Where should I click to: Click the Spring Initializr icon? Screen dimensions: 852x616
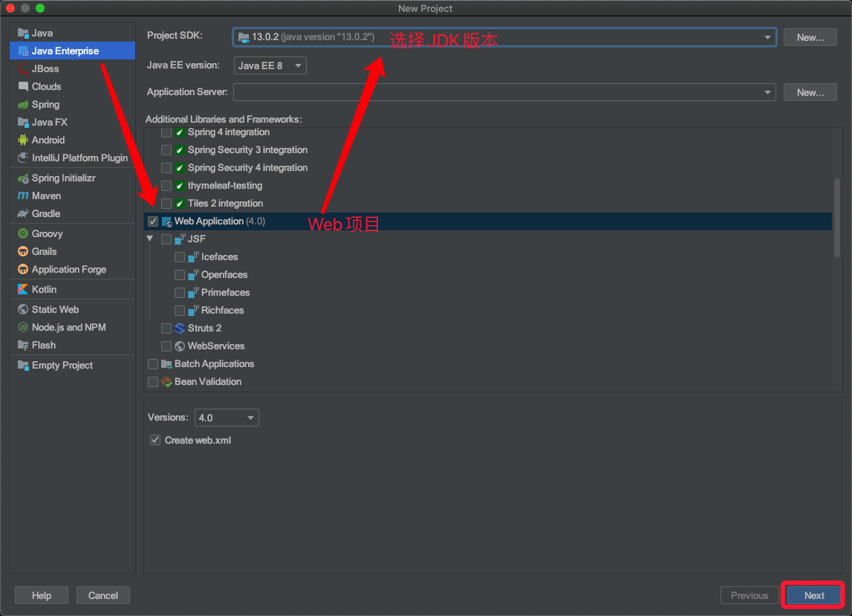coord(23,178)
